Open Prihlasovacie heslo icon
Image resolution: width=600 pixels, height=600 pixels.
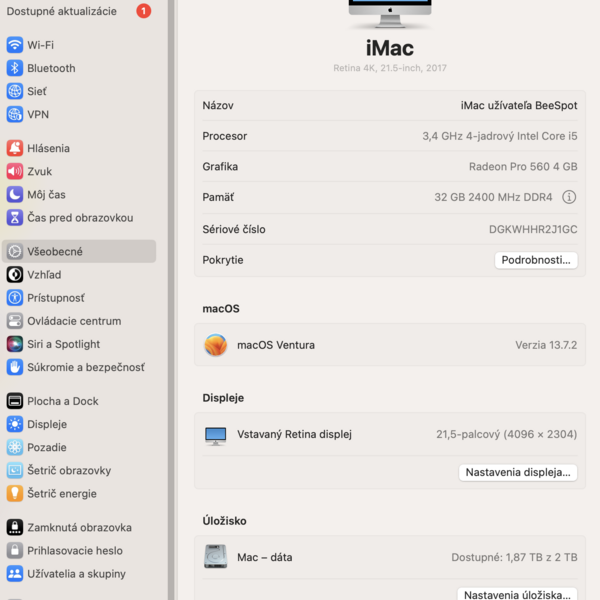(x=15, y=550)
